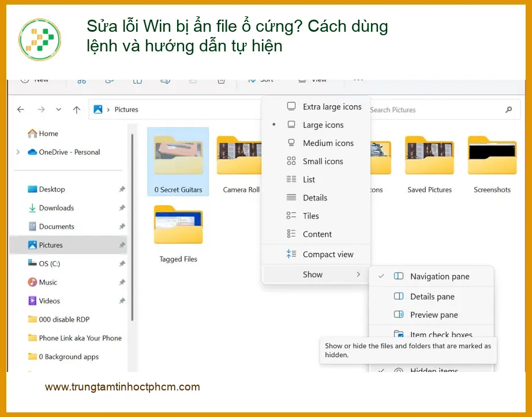Go back with the left arrow
Image resolution: width=532 pixels, height=417 pixels.
coord(21,109)
